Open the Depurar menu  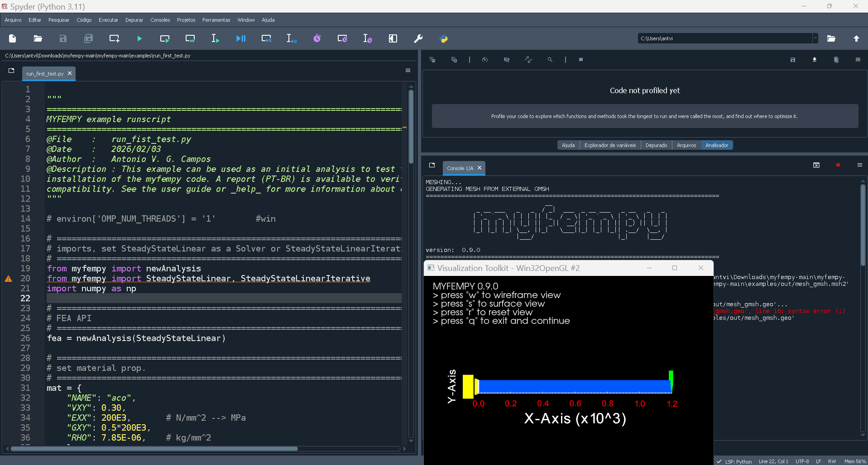point(134,20)
